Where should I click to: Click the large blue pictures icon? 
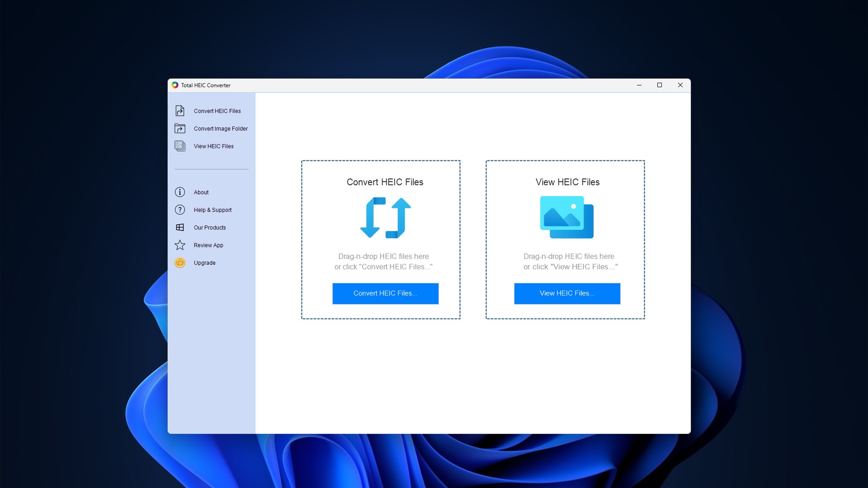(x=566, y=217)
